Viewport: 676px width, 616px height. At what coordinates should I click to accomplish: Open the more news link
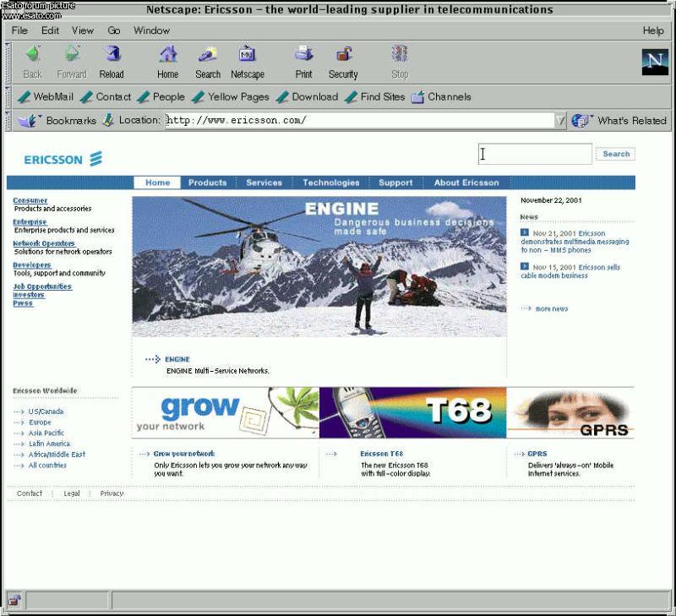[x=552, y=308]
